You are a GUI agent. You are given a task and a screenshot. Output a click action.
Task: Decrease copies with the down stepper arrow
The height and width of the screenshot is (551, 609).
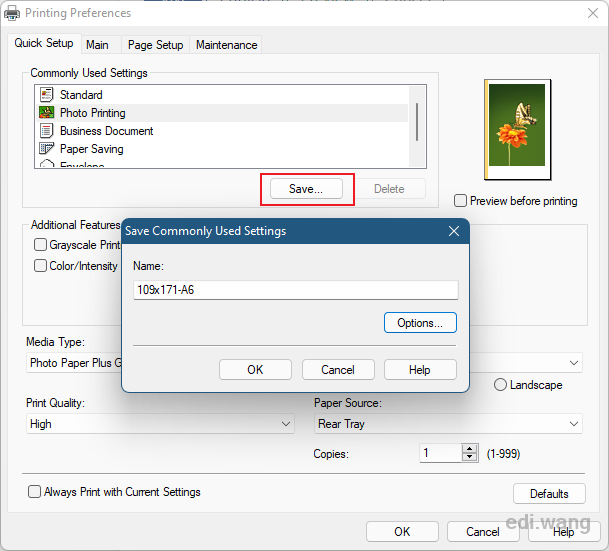470,457
